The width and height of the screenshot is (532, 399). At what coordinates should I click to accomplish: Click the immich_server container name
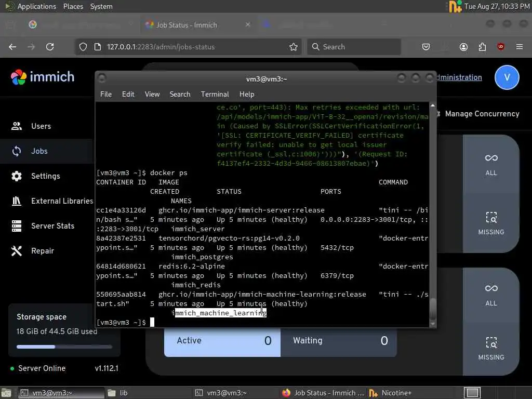point(198,229)
